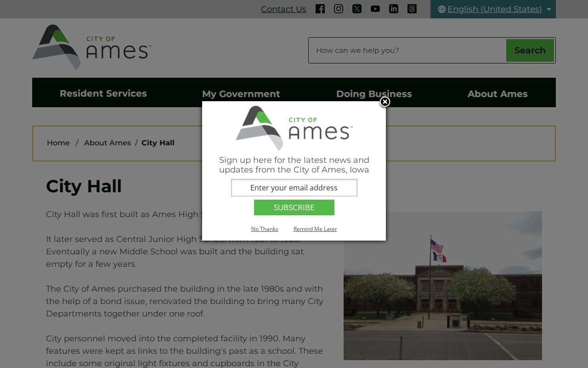This screenshot has width=588, height=368.
Task: Visit the YouTube channel icon
Action: [375, 9]
